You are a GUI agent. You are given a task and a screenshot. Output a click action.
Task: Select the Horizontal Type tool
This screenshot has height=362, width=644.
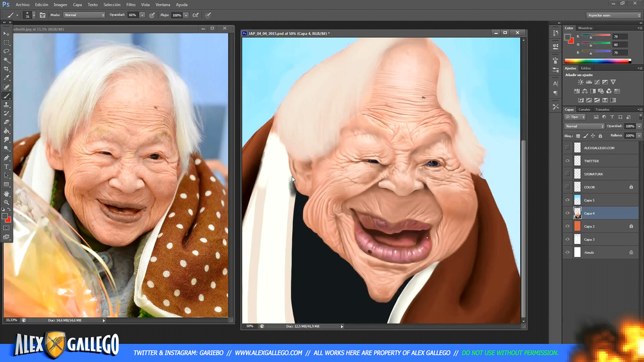pos(6,167)
